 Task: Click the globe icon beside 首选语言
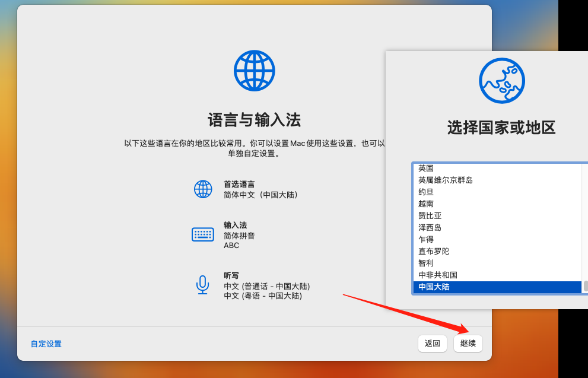click(x=203, y=189)
